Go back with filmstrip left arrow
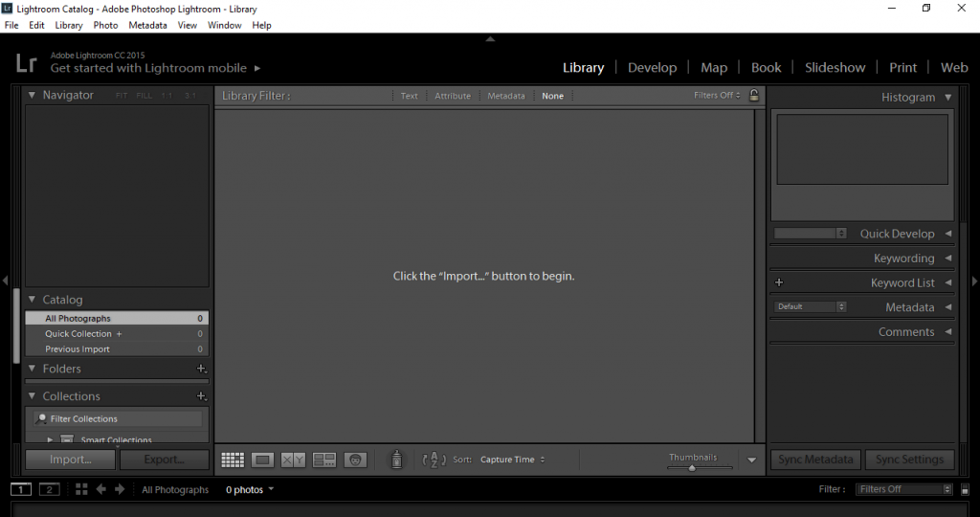 click(x=100, y=489)
